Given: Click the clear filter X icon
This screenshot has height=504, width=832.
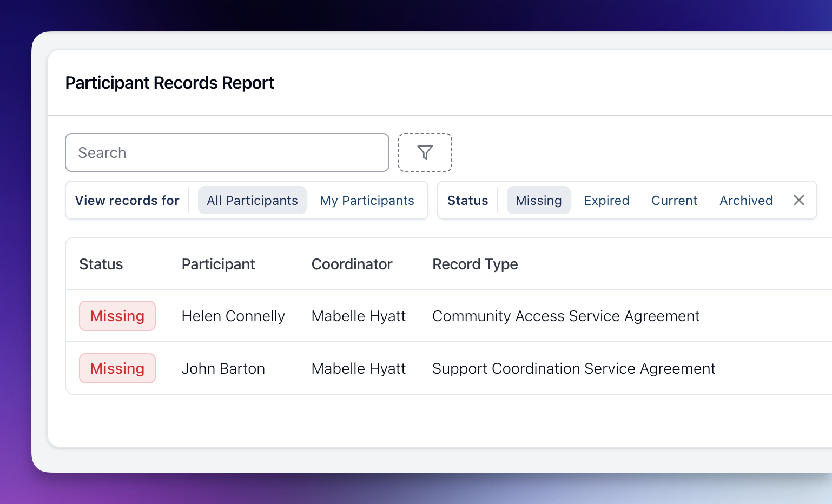Looking at the screenshot, I should (x=799, y=200).
